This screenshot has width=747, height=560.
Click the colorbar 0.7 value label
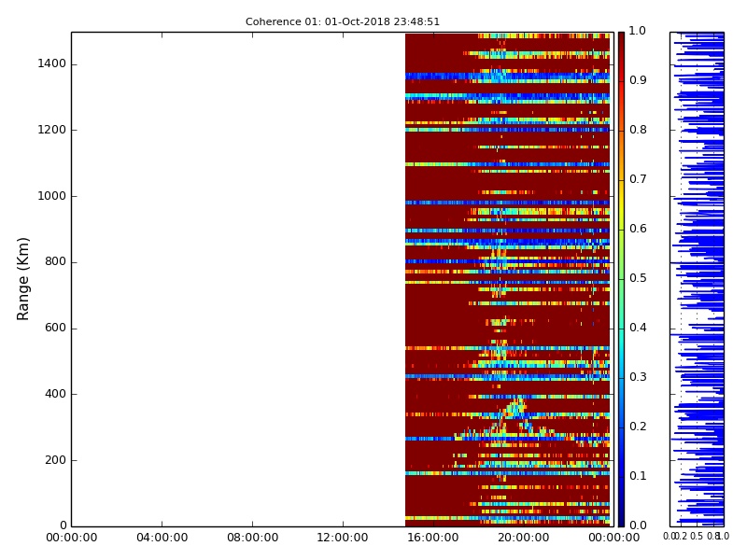pos(638,179)
